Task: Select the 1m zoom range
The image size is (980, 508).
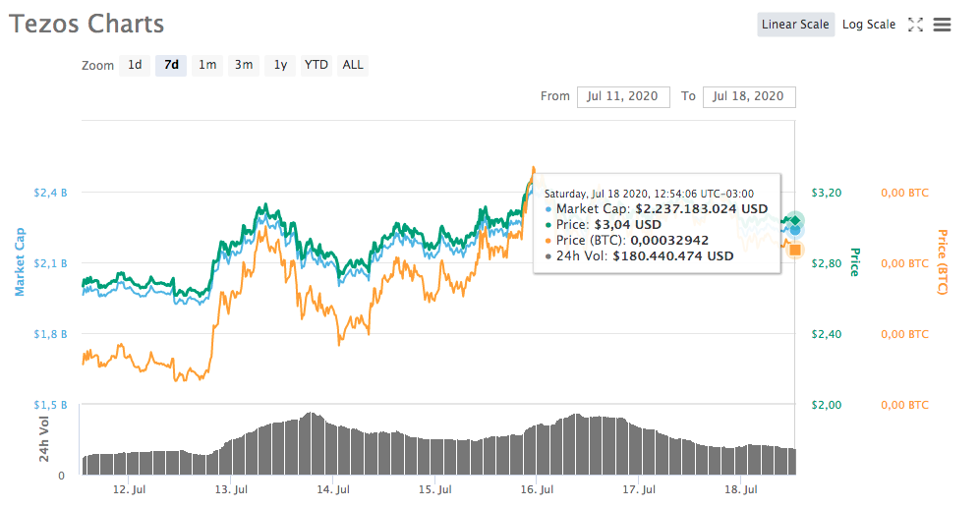Action: click(207, 65)
